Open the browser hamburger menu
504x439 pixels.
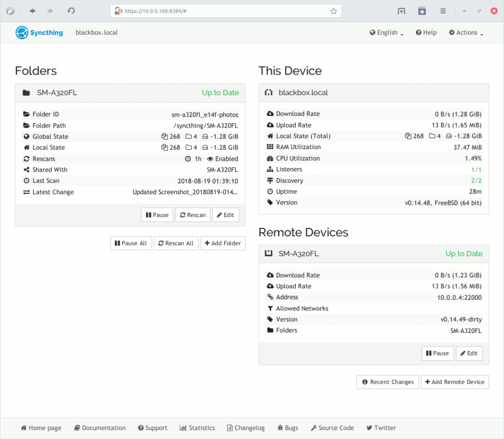(x=443, y=11)
